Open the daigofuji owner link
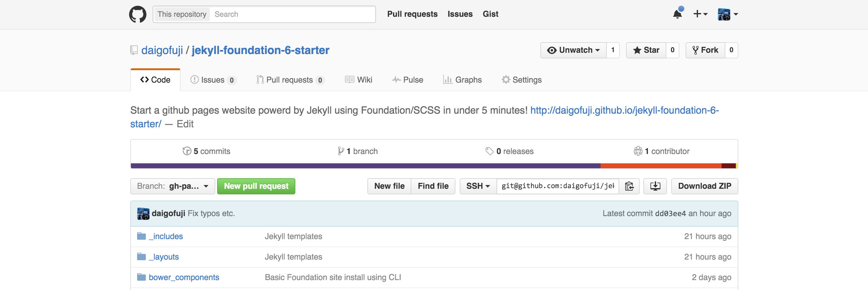868x290 pixels. pyautogui.click(x=162, y=50)
